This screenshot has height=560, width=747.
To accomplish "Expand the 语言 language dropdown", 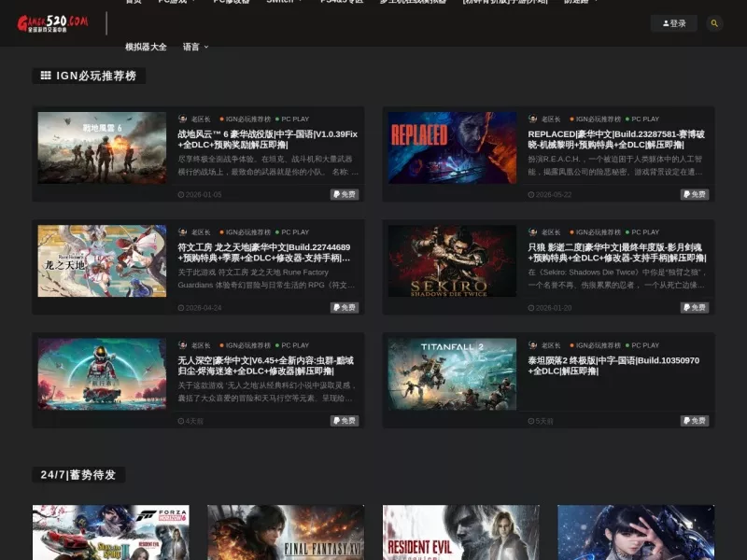I will pyautogui.click(x=195, y=47).
